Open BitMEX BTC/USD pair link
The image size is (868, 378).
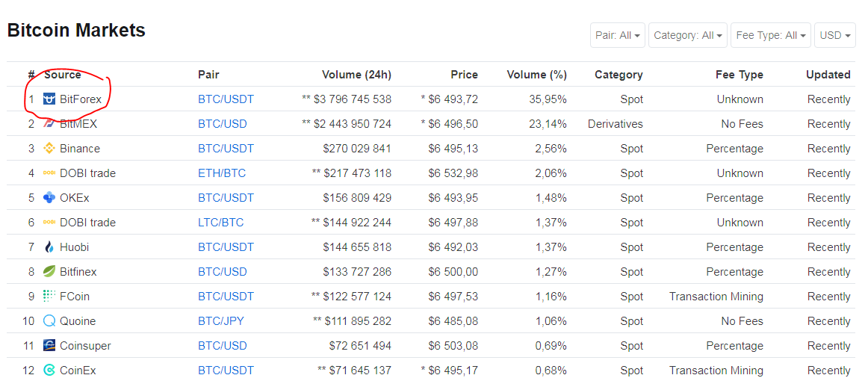tap(223, 124)
